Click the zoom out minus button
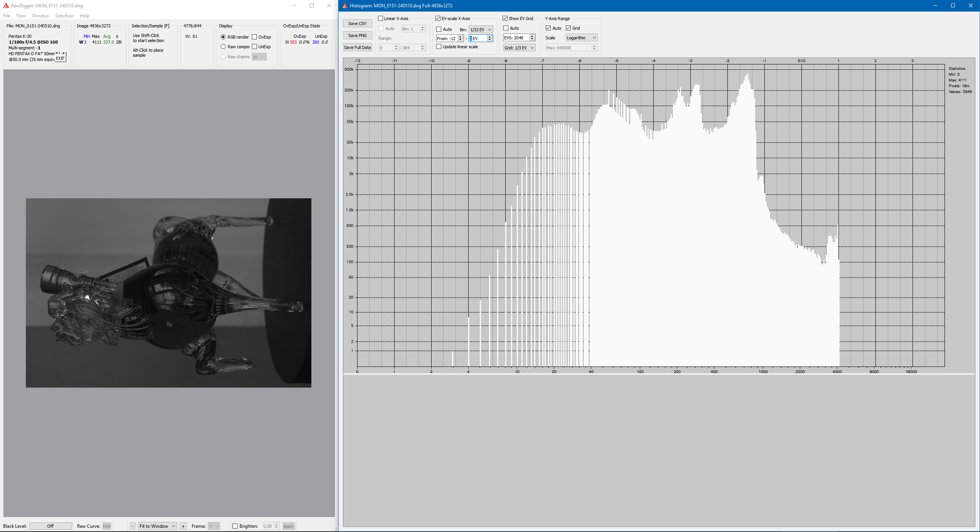The height and width of the screenshot is (532, 980). click(133, 526)
